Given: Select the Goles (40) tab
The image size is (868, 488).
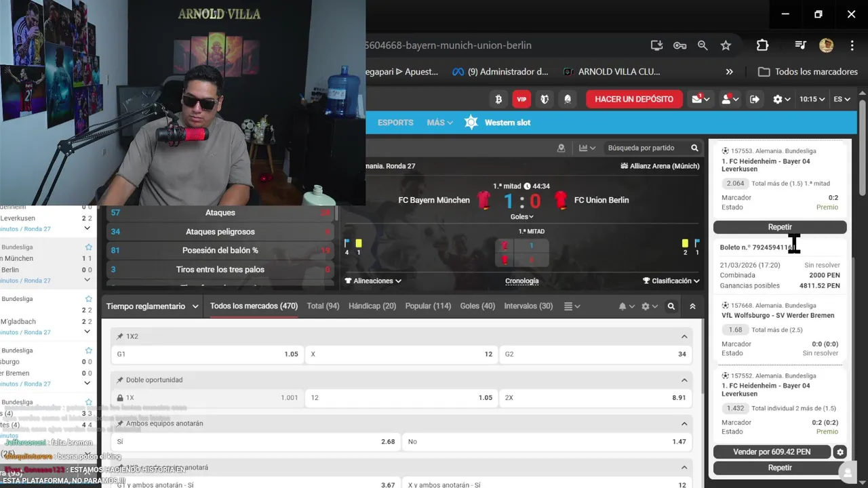Looking at the screenshot, I should [x=477, y=306].
